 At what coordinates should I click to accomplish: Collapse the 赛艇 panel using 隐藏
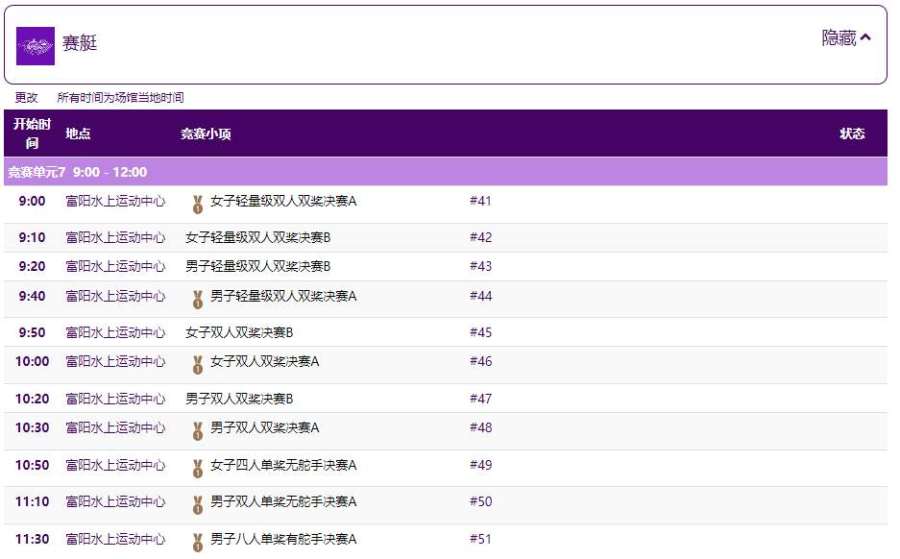[x=846, y=38]
